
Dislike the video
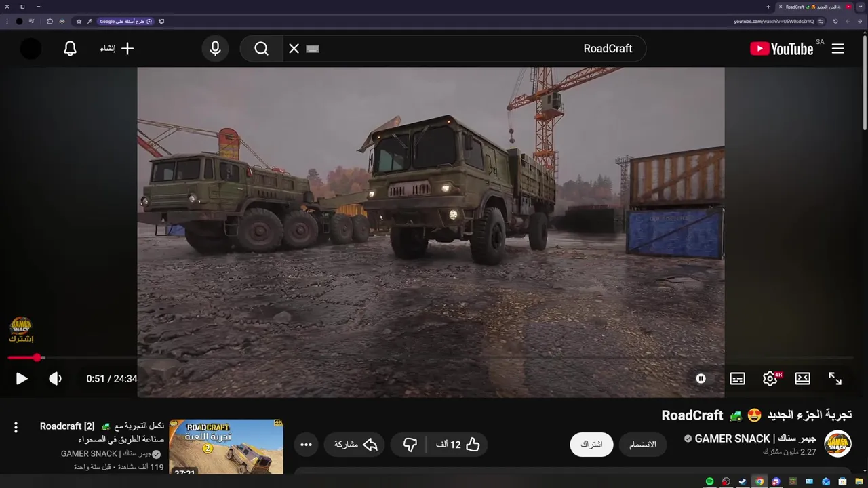(x=410, y=445)
